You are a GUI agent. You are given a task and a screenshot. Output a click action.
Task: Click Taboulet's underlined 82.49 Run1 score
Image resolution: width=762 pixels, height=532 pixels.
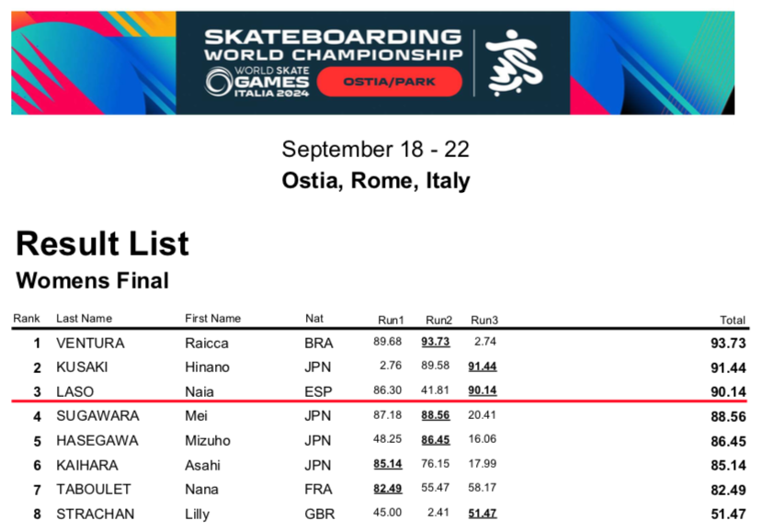tap(389, 489)
